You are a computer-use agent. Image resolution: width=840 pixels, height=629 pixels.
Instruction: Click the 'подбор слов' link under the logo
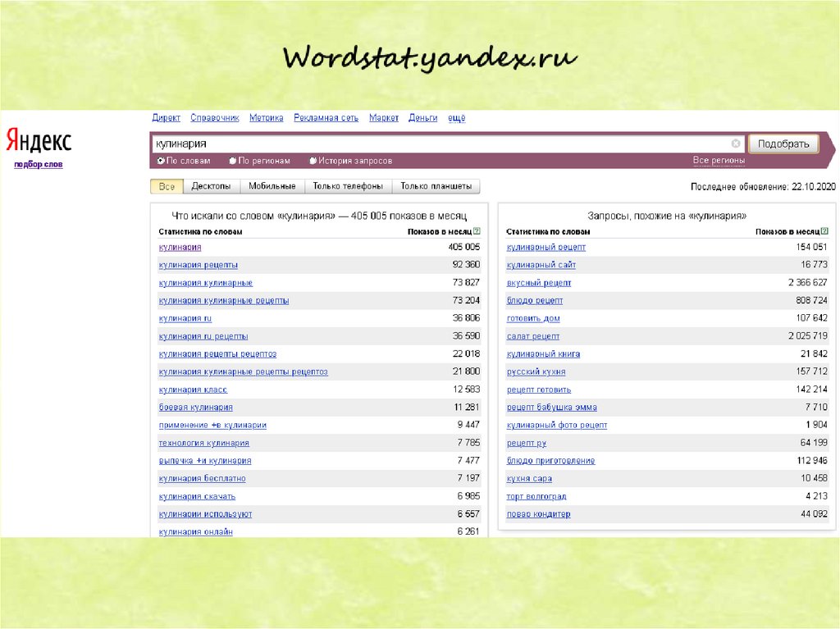tap(38, 165)
